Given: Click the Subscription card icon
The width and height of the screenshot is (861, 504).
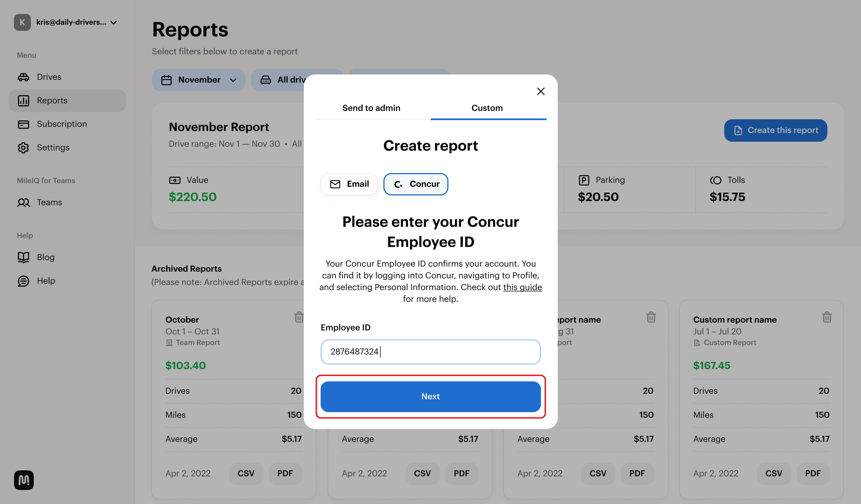Looking at the screenshot, I should pyautogui.click(x=23, y=124).
